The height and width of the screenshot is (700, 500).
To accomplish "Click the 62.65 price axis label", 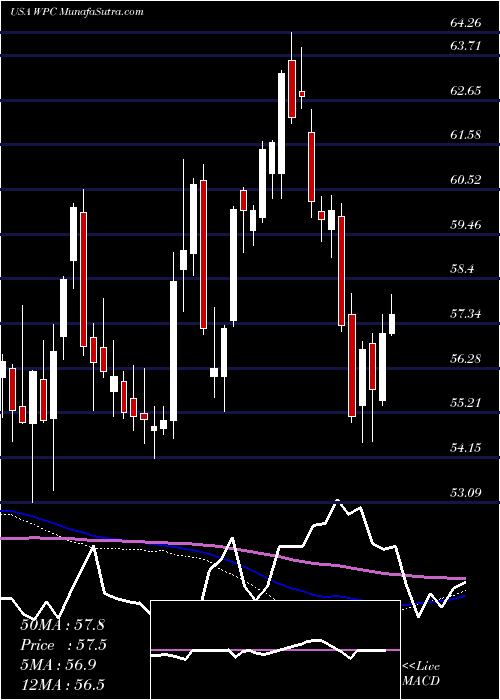I will [466, 91].
